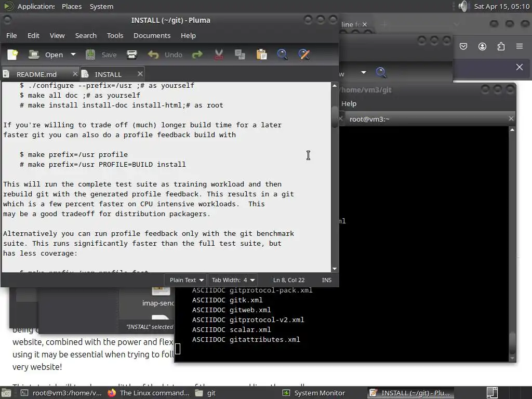Open the Plain Text syntax dropdown

(187, 280)
